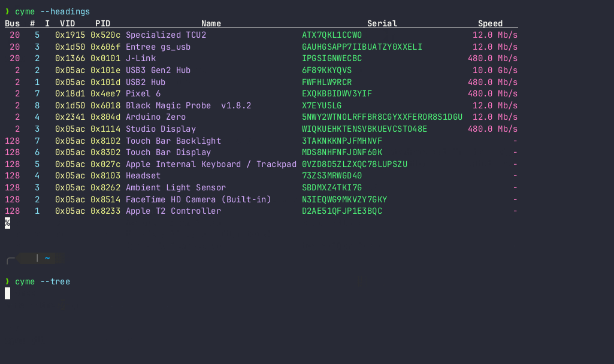Click the 10.0 Gb/s speed value
This screenshot has width=614, height=364.
tap(495, 71)
